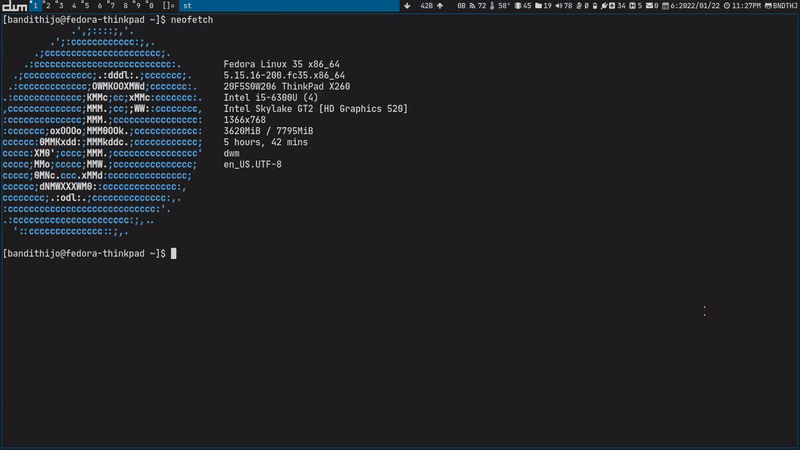Image resolution: width=800 pixels, height=450 pixels.
Task: Click the 'st' window title in bar
Action: 187,6
